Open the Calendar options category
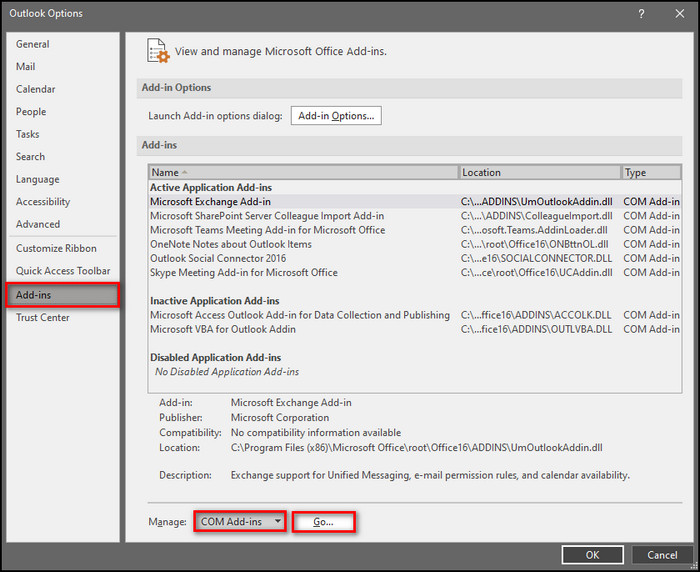The image size is (700, 572). pos(36,89)
